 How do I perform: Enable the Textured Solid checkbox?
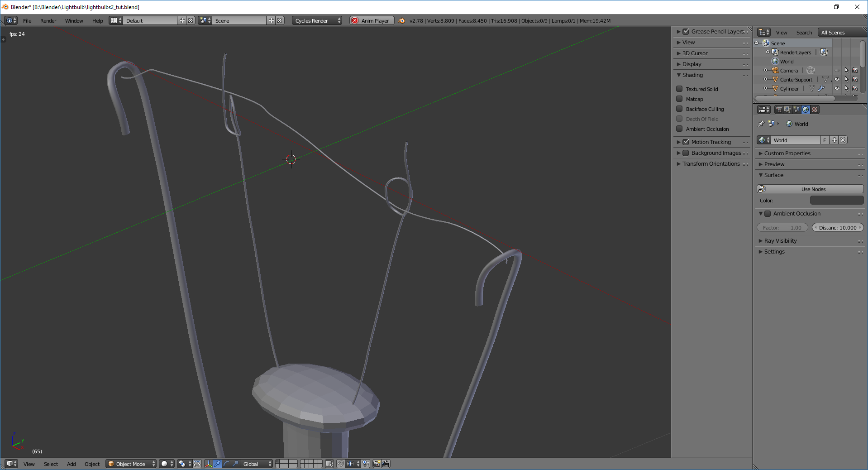[x=679, y=89]
